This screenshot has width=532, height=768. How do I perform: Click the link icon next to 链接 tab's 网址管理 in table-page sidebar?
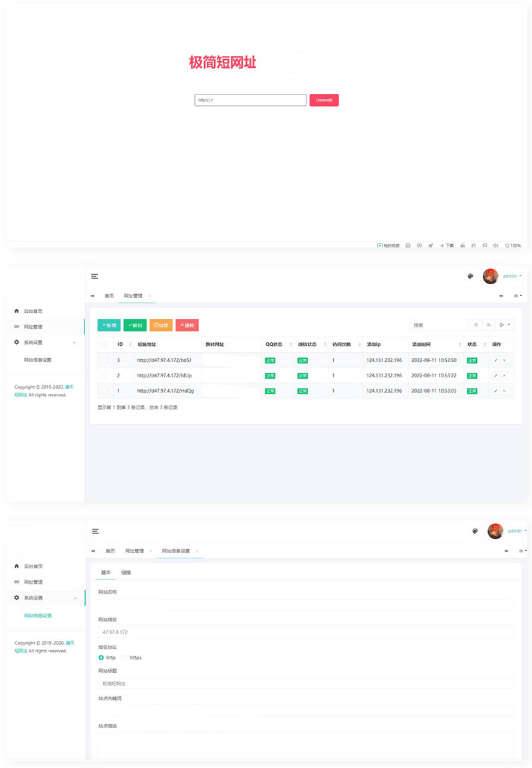(x=17, y=327)
